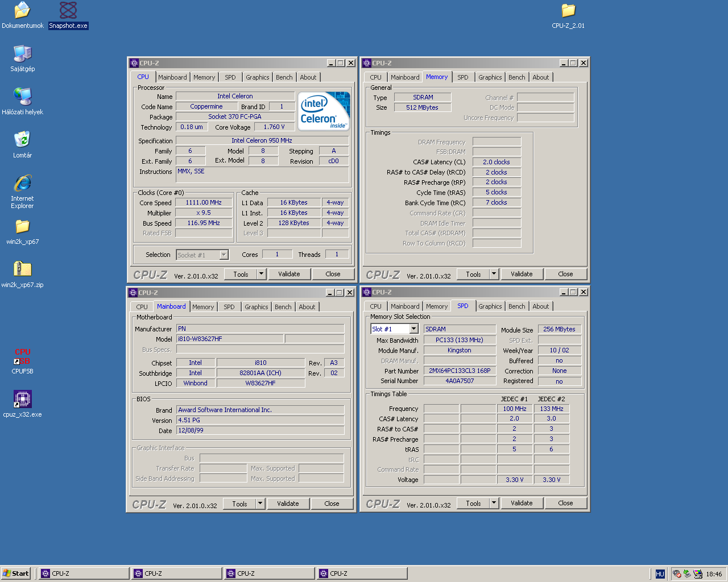Expand Tools dropdown arrow in Memory tab window
Image resolution: width=728 pixels, height=582 pixels.
[494, 274]
